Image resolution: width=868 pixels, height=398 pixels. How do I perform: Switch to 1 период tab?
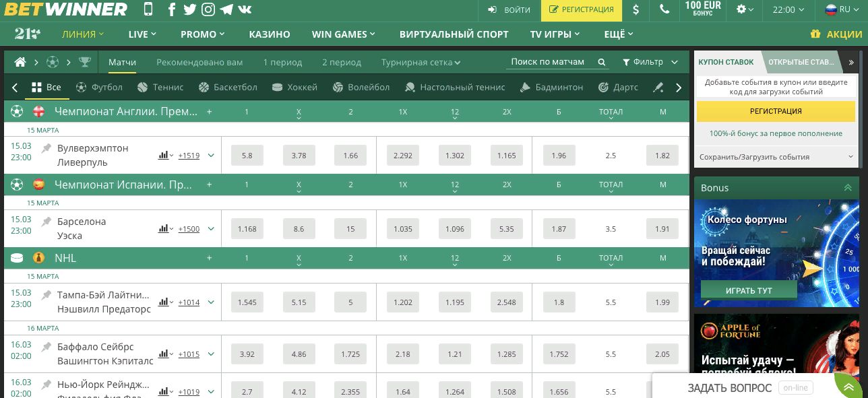coord(282,62)
